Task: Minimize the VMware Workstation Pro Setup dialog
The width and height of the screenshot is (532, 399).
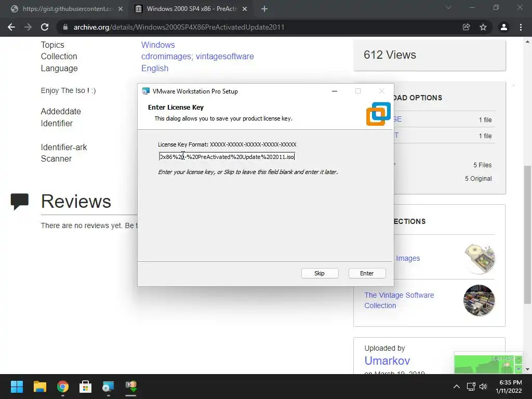Action: pyautogui.click(x=335, y=91)
